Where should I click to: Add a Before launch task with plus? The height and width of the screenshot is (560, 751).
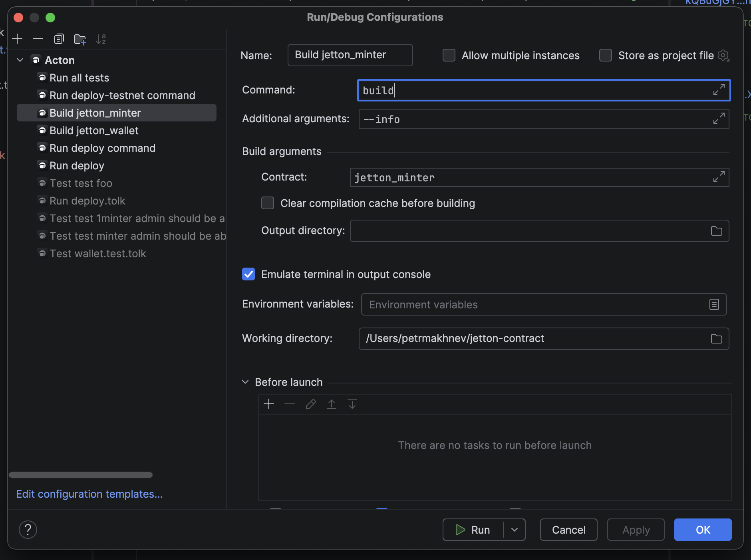tap(269, 404)
